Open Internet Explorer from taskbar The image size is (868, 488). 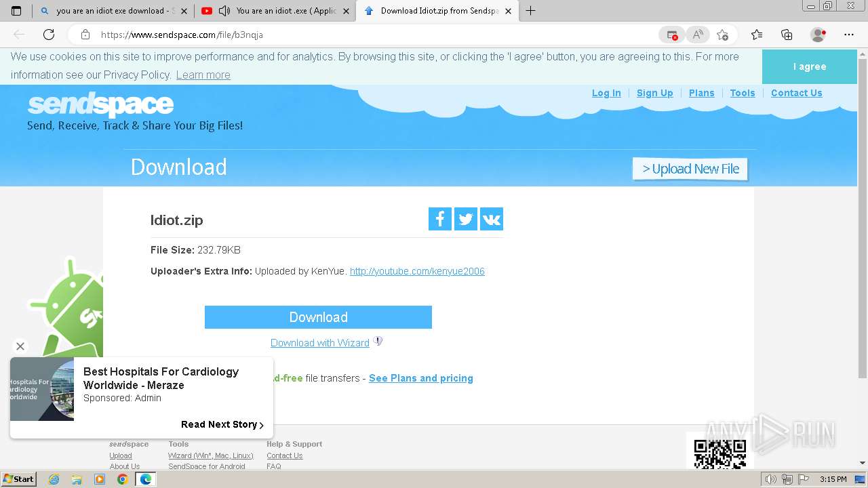pos(54,479)
